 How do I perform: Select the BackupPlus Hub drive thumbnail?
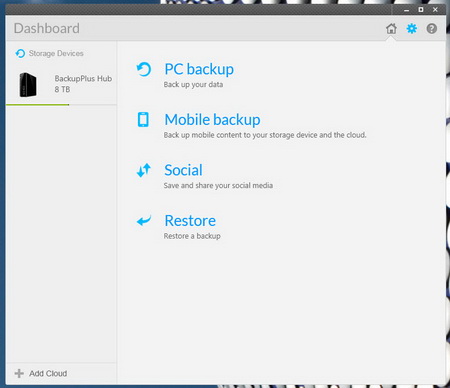point(28,85)
